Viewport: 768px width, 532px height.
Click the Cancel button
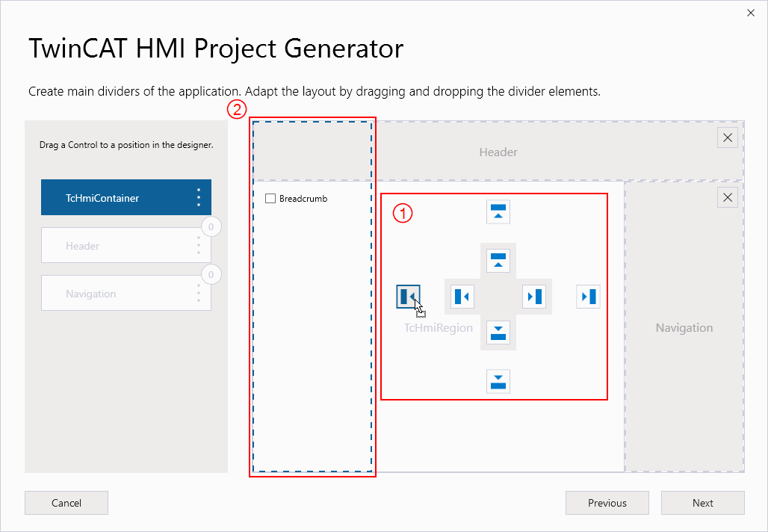point(66,503)
